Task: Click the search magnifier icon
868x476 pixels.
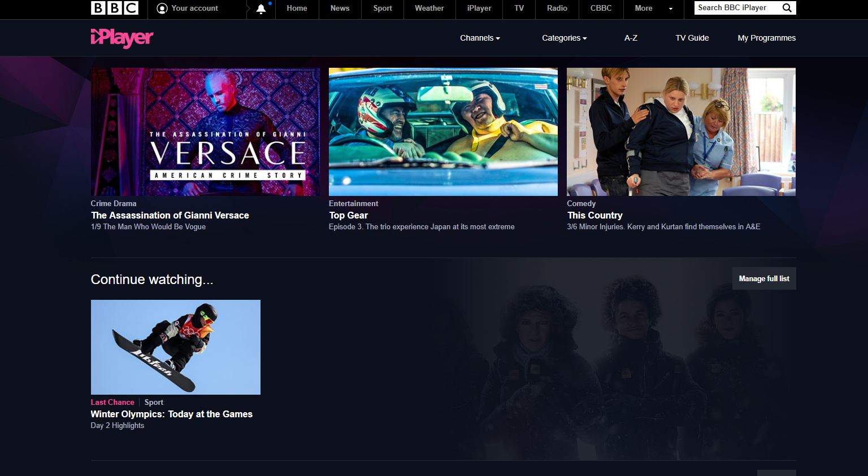Action: pos(787,8)
